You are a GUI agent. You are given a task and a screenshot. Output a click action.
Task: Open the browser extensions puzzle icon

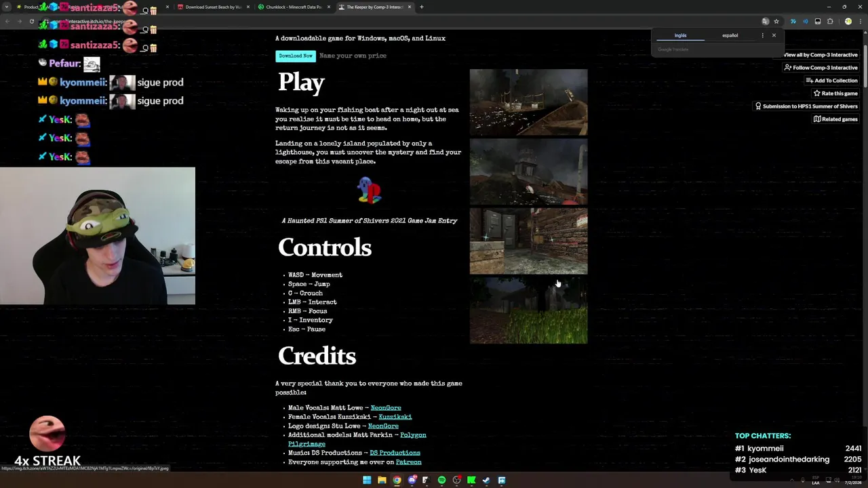[829, 21]
